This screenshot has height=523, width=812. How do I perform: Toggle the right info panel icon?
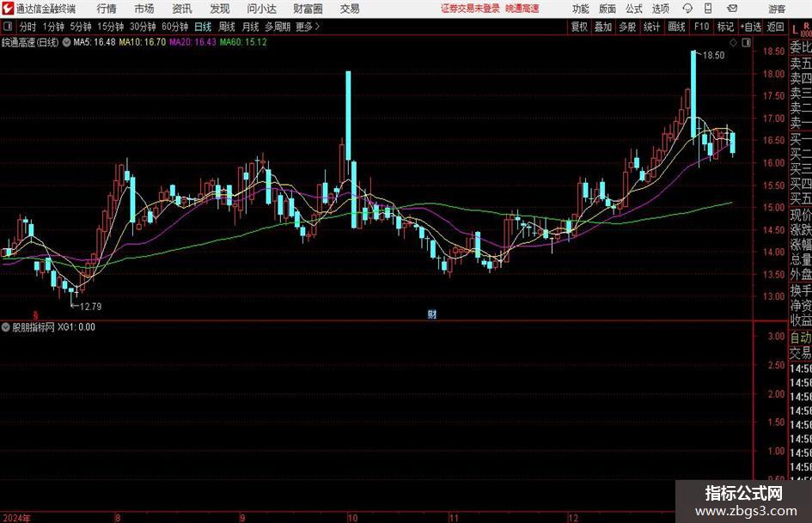[x=746, y=42]
